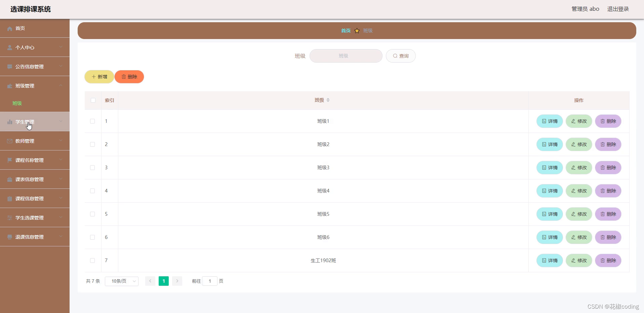
Task: Click the 班级 search input field
Action: point(346,56)
